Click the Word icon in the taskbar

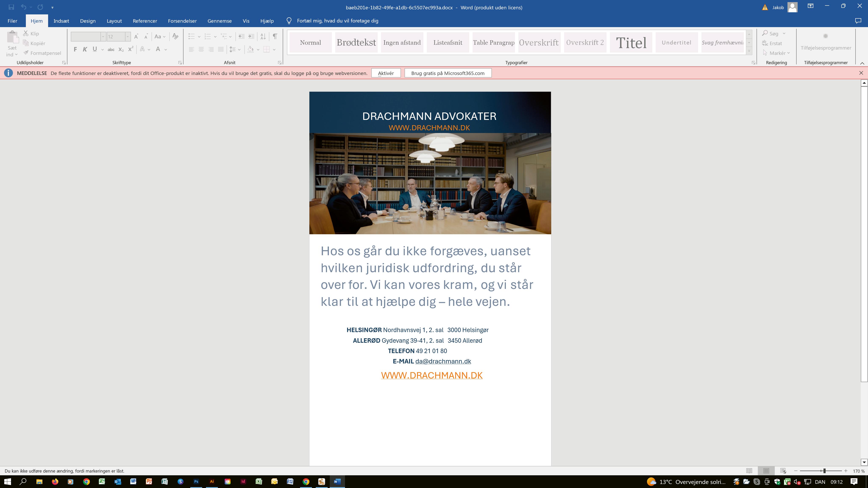337,482
